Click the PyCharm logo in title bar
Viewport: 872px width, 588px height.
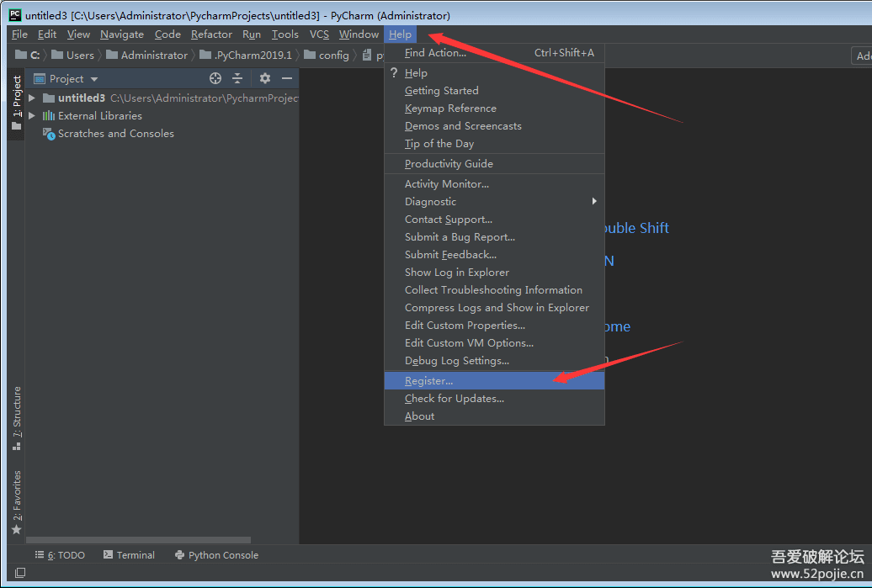(15, 15)
